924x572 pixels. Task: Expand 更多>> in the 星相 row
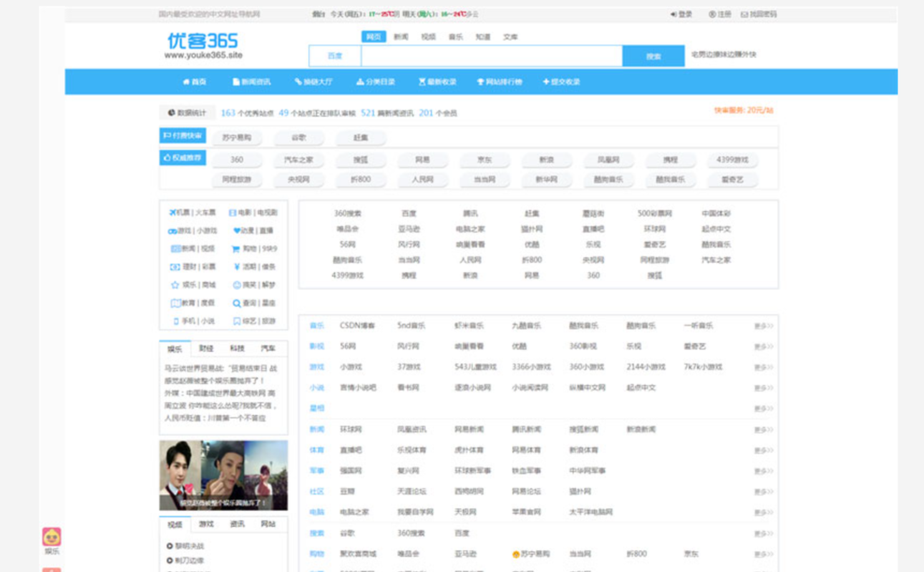(x=763, y=409)
